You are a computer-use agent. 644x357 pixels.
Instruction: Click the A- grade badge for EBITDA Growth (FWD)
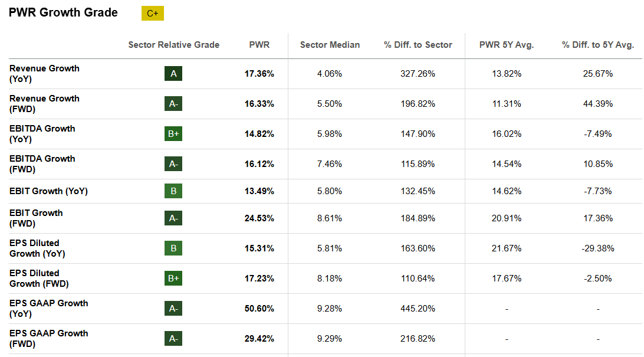point(173,164)
